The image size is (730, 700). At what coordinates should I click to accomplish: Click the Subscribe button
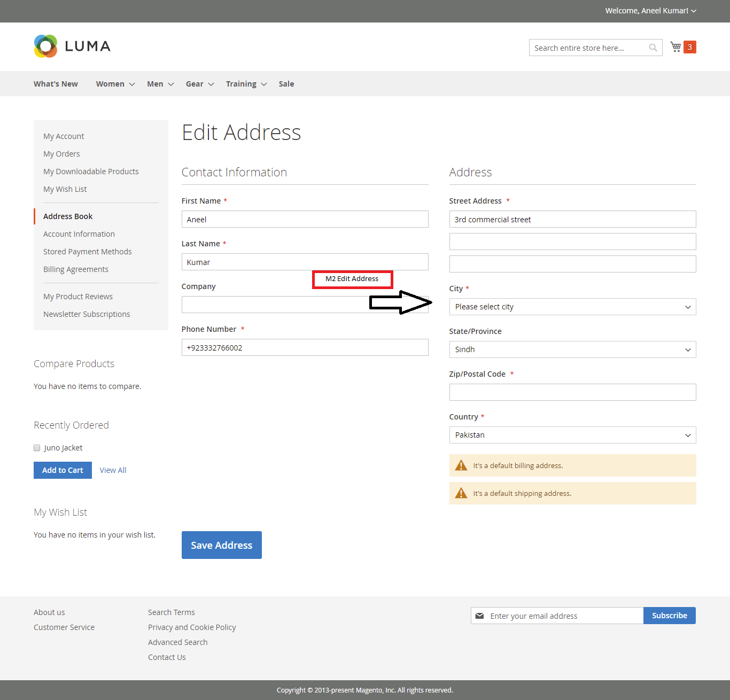point(670,616)
